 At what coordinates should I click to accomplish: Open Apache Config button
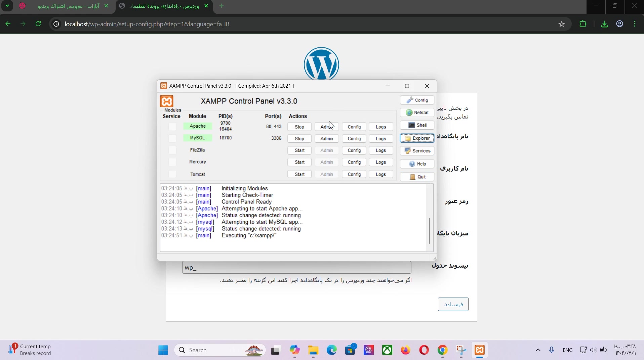354,127
